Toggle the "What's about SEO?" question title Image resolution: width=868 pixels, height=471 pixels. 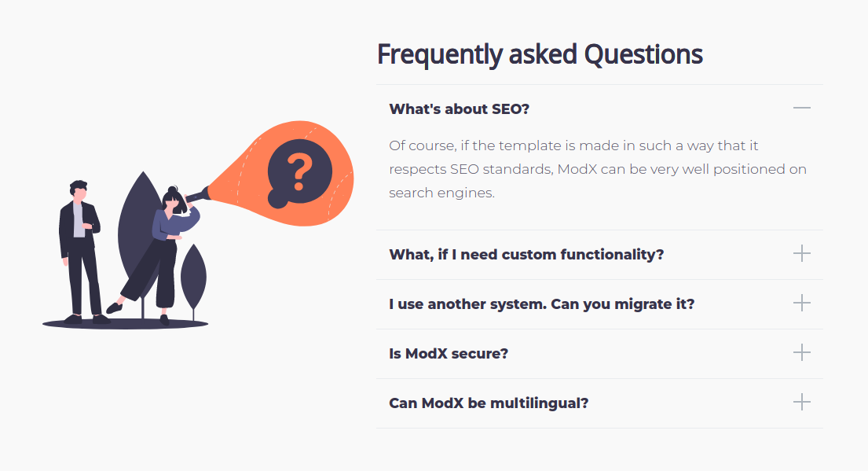point(460,109)
